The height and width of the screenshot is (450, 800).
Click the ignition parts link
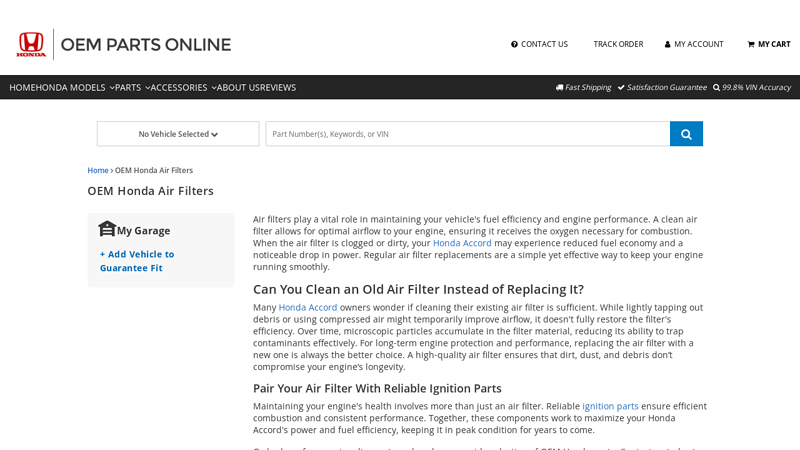(x=610, y=406)
